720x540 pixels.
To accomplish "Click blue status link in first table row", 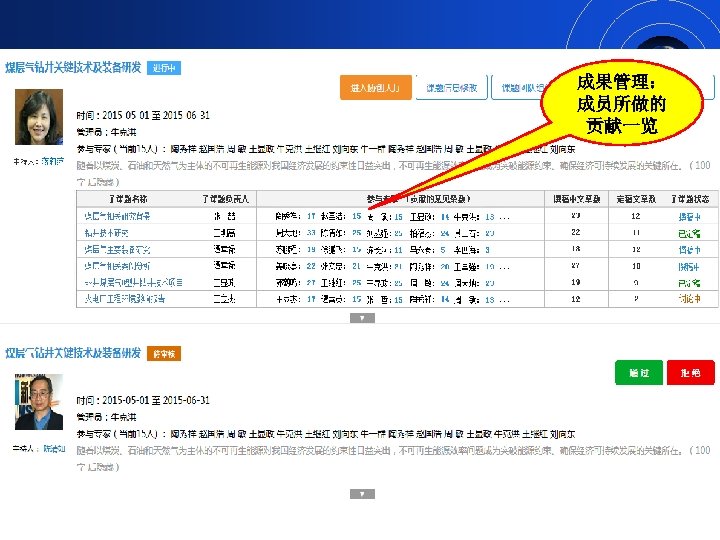I will pos(689,217).
